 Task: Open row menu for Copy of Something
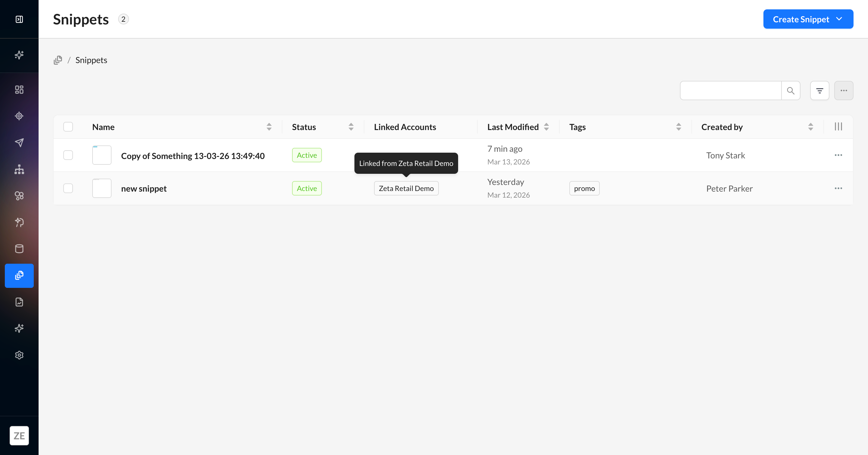838,155
